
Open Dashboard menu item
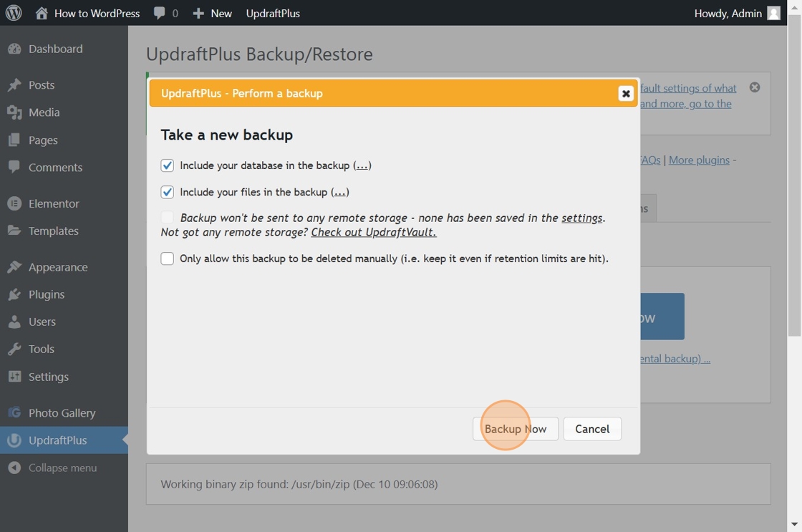[64, 49]
